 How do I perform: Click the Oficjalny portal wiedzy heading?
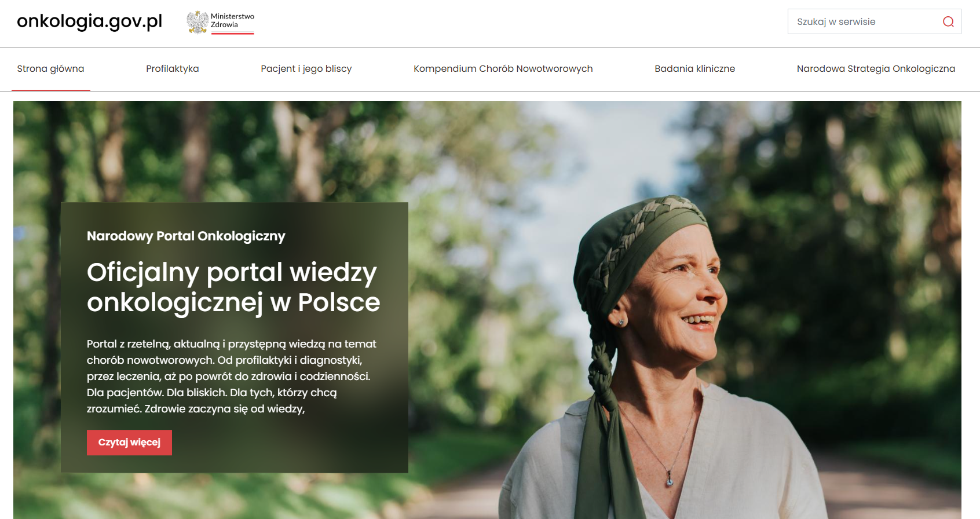pyautogui.click(x=233, y=287)
